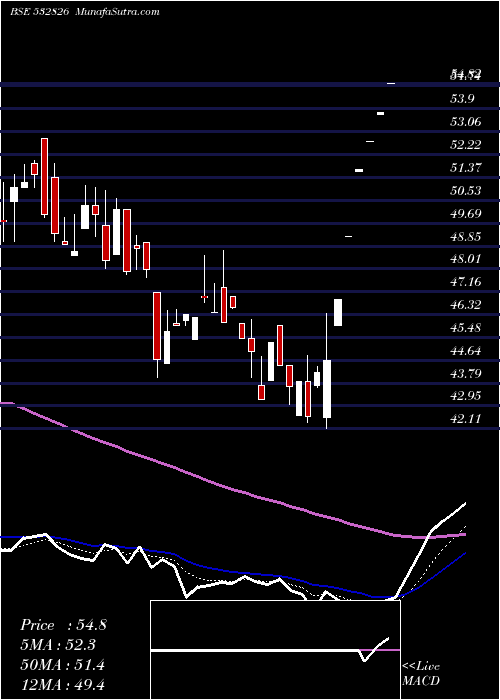This screenshot has height=700, width=500.
Task: Click the 43.79 price axis label
Action: [x=466, y=373]
